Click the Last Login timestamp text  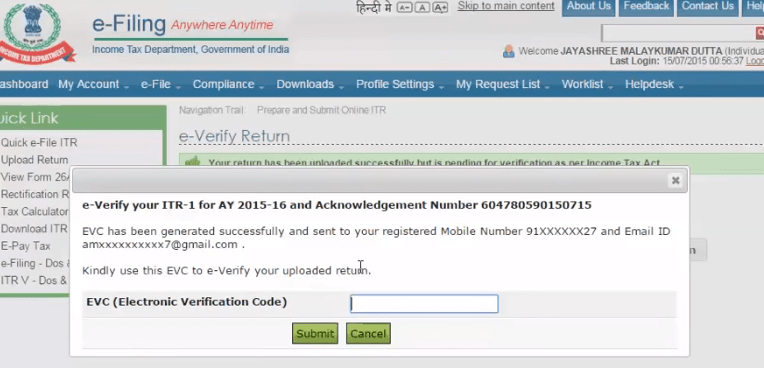(x=677, y=61)
